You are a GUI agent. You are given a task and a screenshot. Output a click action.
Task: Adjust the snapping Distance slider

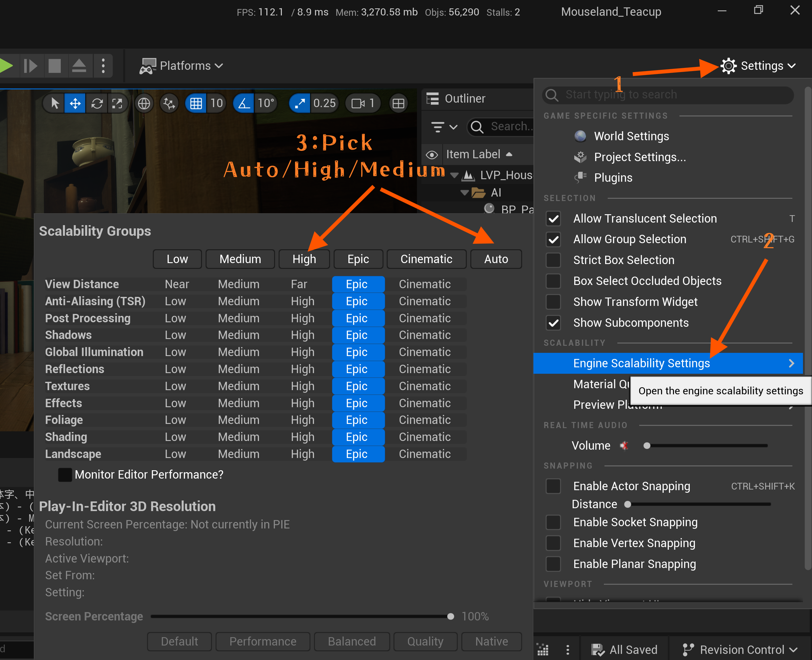[x=698, y=504]
